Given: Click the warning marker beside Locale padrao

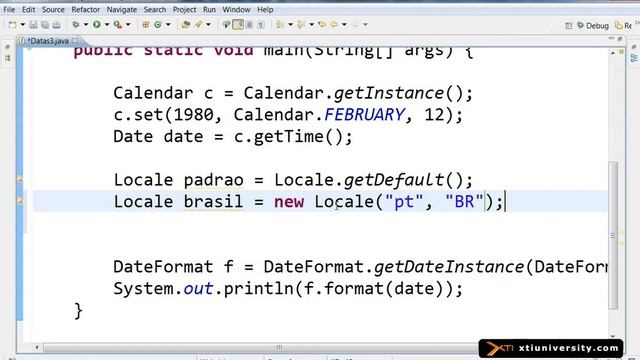Looking at the screenshot, I should click(x=20, y=179).
